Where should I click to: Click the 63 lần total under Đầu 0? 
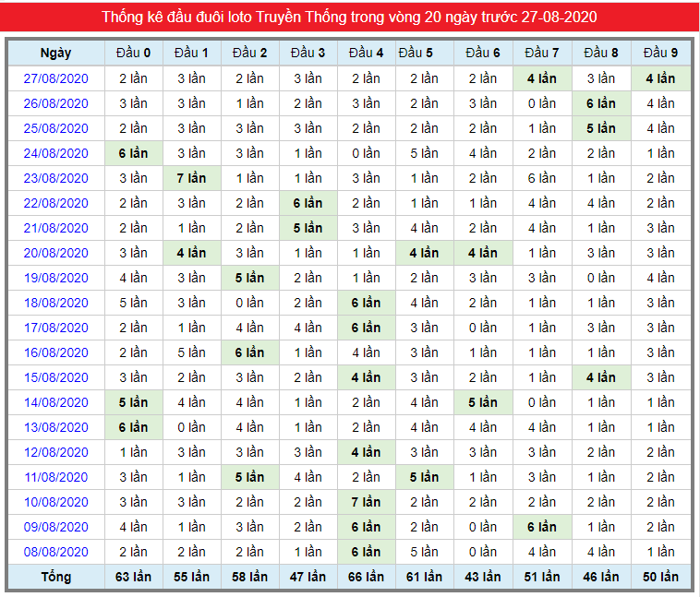(134, 577)
